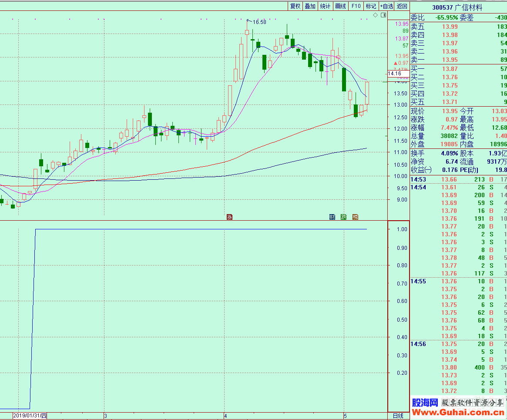Click month 3 marker on time axis
This screenshot has height=420, width=507.
click(106, 416)
